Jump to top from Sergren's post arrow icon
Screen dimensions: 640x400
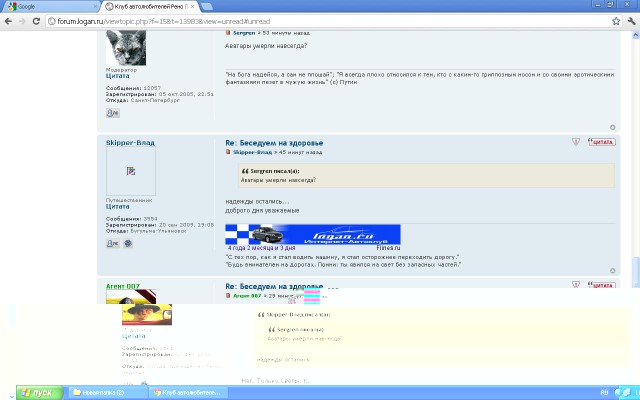tap(612, 127)
